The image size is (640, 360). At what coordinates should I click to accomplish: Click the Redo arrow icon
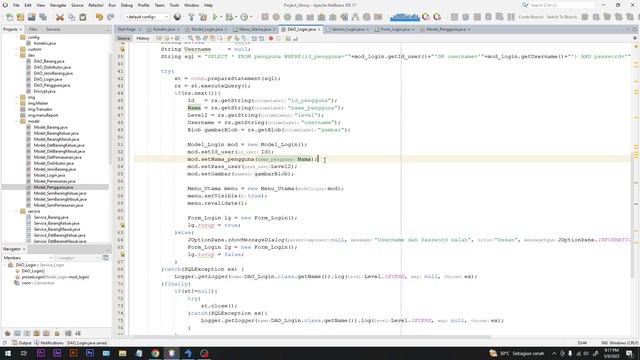click(111, 17)
